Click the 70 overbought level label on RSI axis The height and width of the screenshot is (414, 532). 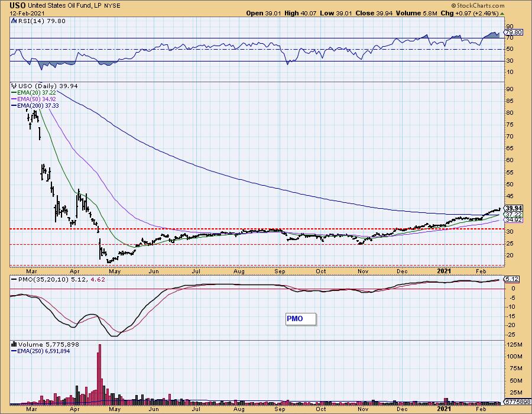(x=510, y=38)
